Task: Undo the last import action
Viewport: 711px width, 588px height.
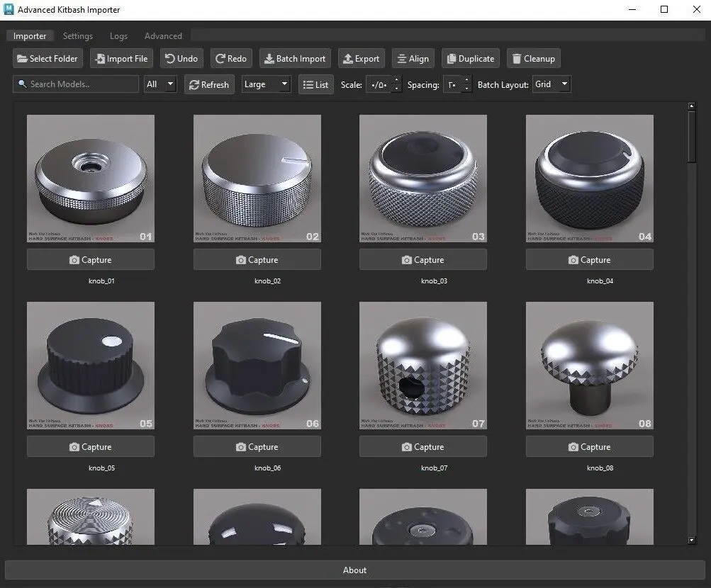Action: pyautogui.click(x=181, y=58)
